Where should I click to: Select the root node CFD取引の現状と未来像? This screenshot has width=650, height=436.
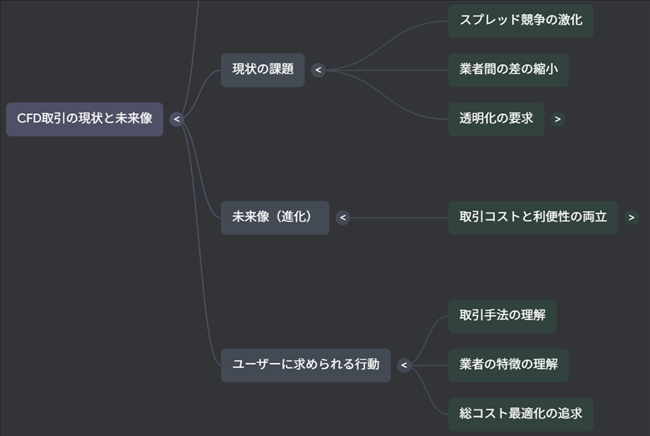point(85,119)
